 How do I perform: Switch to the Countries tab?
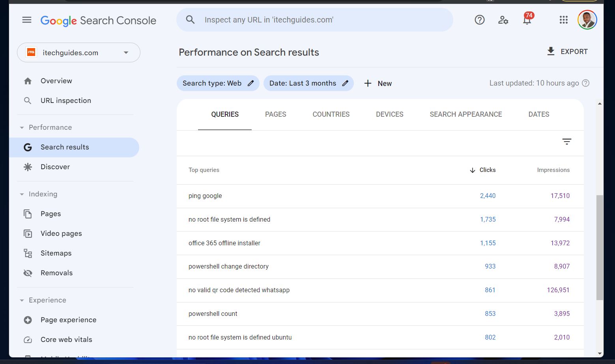point(331,114)
